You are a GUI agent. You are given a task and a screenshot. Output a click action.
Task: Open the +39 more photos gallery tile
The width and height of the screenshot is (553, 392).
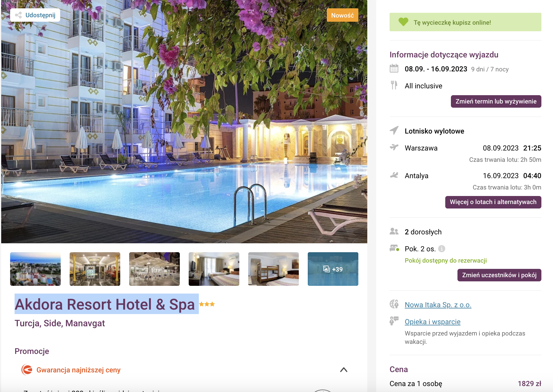(333, 269)
